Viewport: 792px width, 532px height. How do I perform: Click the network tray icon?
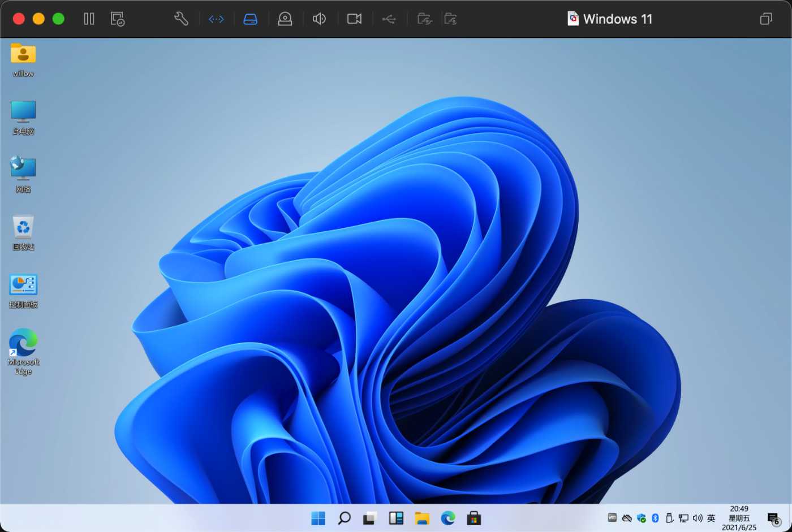[x=683, y=518]
